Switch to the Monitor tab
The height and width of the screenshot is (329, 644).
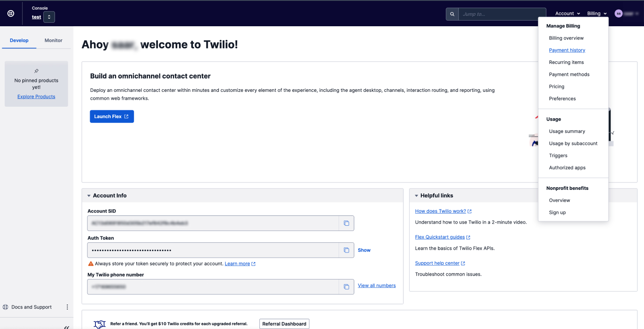click(x=53, y=40)
